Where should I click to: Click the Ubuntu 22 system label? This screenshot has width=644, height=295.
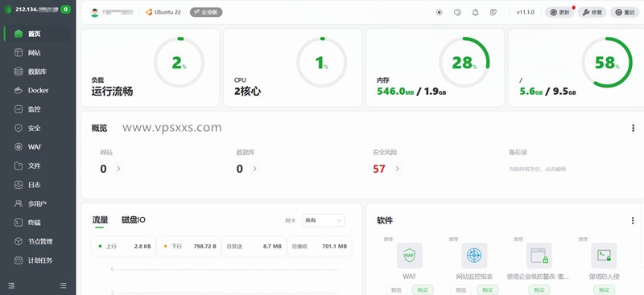click(163, 12)
